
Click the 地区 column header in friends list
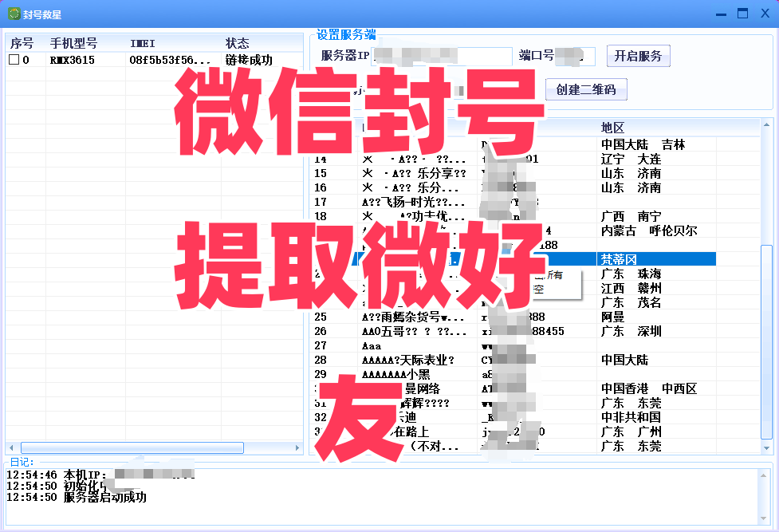coord(612,128)
